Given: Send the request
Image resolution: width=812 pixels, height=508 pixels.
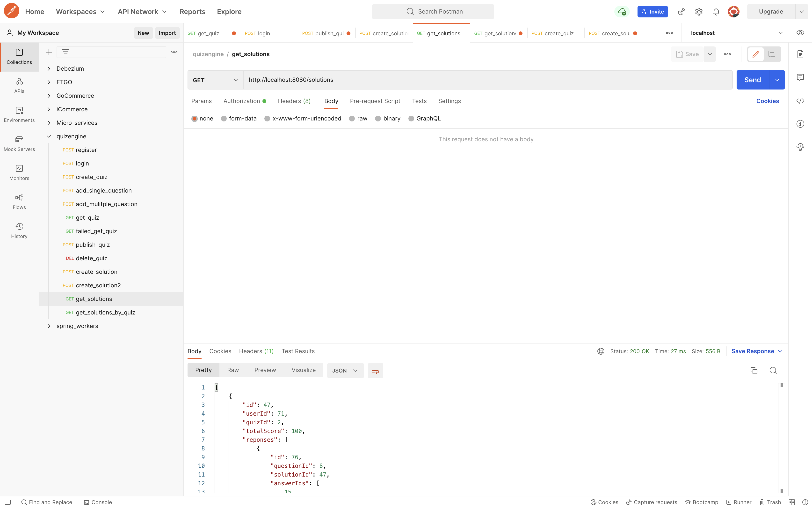Looking at the screenshot, I should pyautogui.click(x=752, y=80).
